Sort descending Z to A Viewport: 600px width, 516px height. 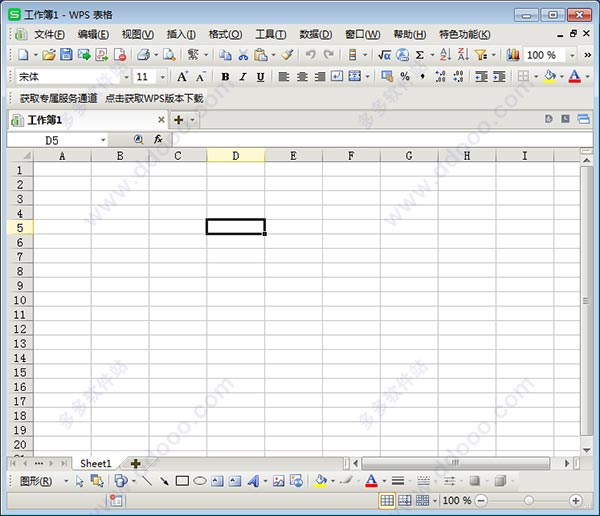tap(463, 55)
